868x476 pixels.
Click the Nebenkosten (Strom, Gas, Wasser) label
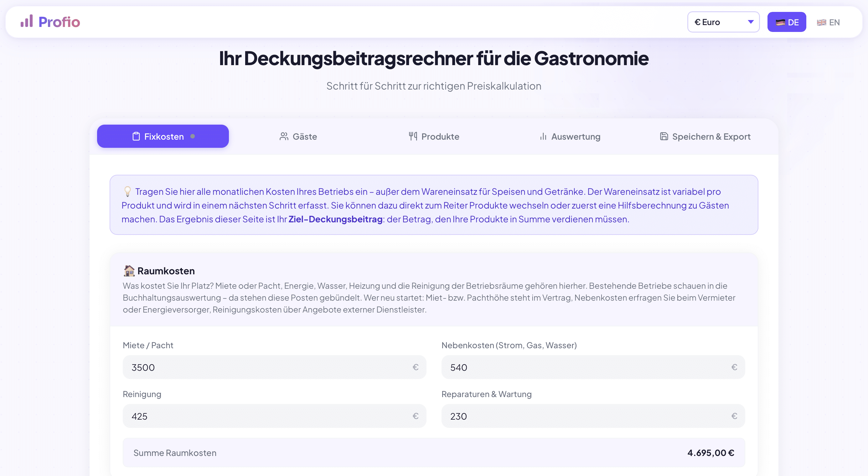click(x=509, y=345)
